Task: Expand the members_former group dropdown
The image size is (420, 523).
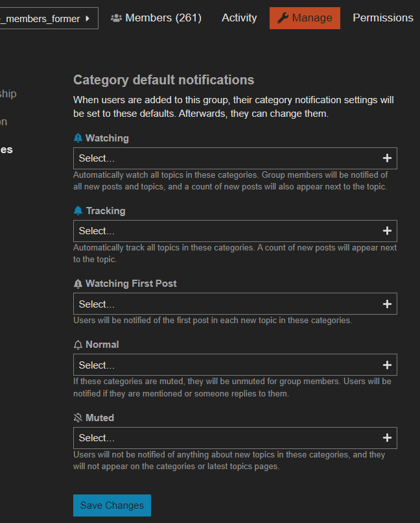Action: (49, 18)
